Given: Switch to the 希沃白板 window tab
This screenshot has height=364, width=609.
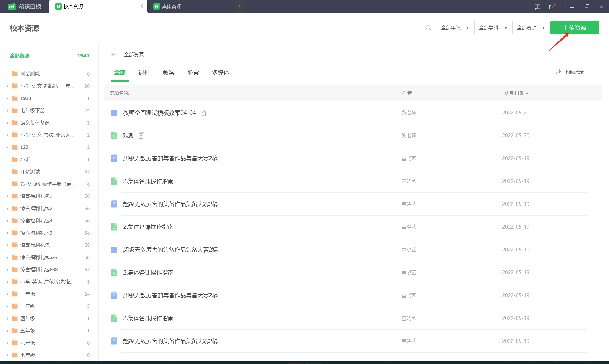Looking at the screenshot, I should pos(25,6).
